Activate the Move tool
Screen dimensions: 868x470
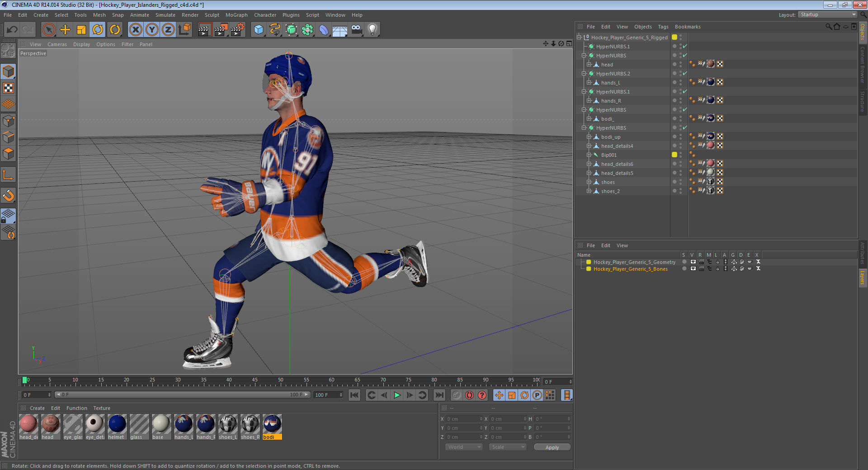(x=65, y=30)
